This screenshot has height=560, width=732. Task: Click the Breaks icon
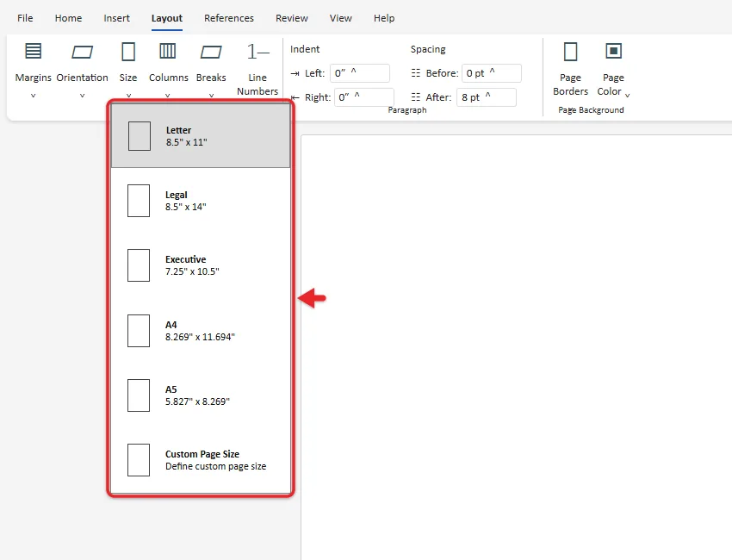(211, 52)
